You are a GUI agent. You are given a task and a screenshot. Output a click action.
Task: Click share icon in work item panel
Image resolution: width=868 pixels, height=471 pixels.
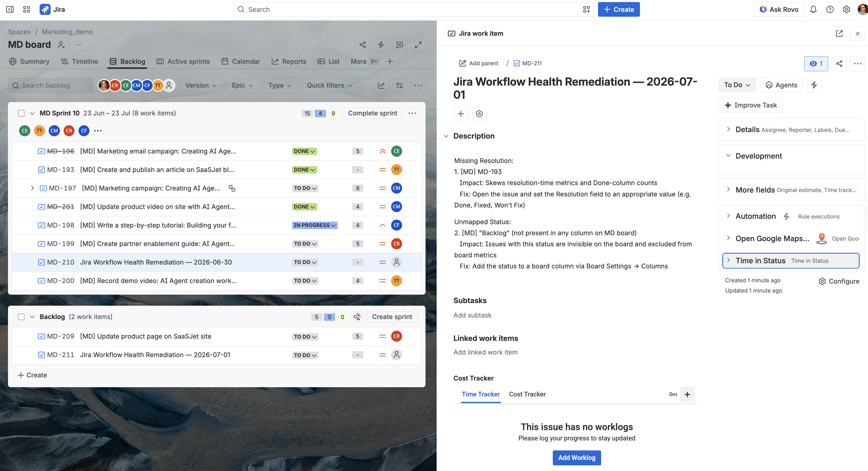(x=839, y=64)
